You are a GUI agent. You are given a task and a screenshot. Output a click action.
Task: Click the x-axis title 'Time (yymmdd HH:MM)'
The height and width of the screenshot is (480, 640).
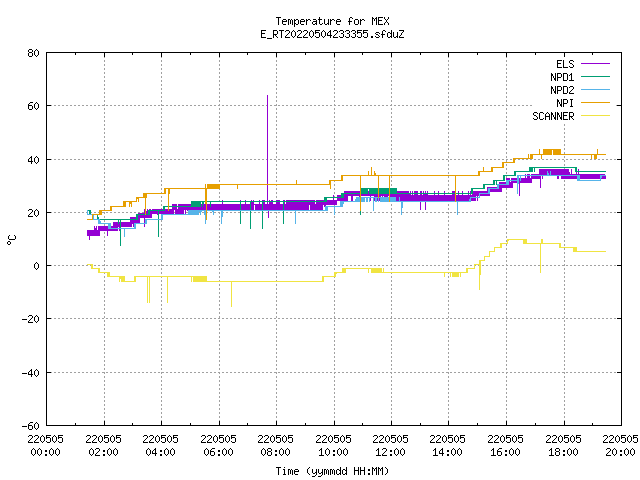click(x=332, y=471)
